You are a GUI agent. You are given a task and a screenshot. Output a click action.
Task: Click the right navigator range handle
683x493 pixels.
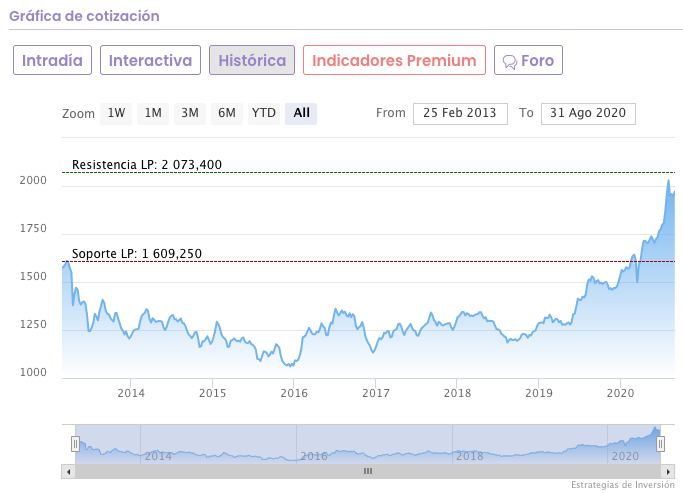click(x=660, y=443)
